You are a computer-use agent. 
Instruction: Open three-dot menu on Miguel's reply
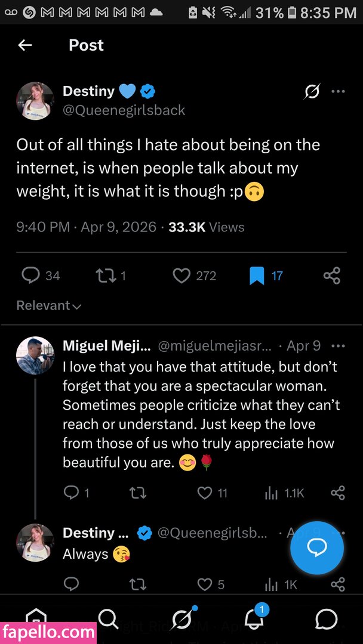point(338,346)
